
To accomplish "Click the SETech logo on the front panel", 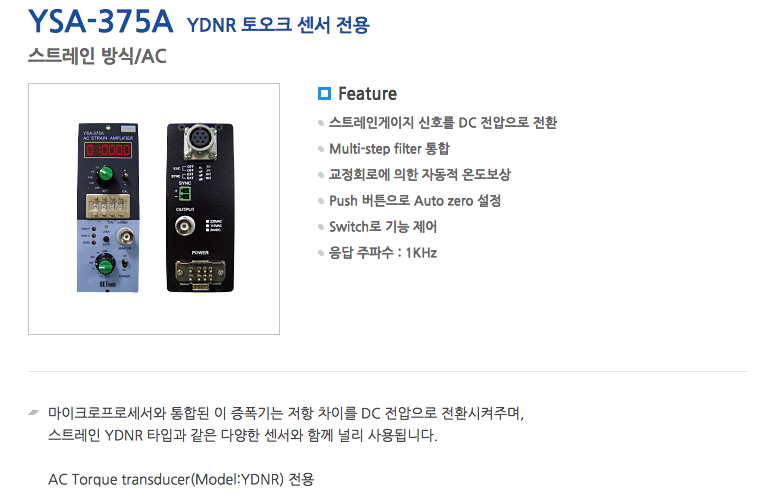I will coord(108,284).
